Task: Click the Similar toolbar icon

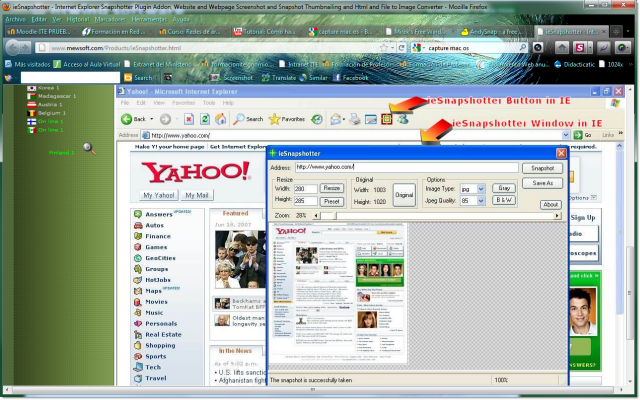Action: click(x=313, y=78)
